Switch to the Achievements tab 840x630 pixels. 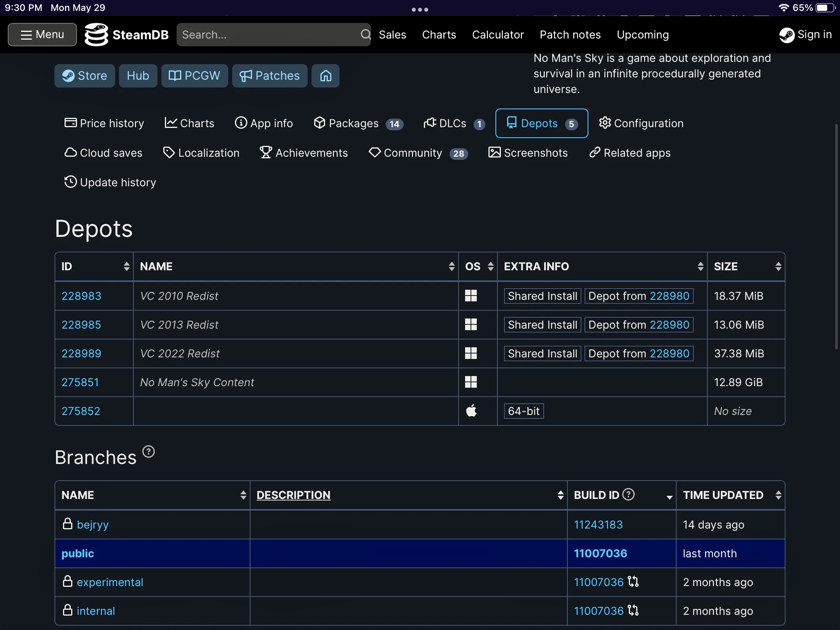click(x=304, y=153)
